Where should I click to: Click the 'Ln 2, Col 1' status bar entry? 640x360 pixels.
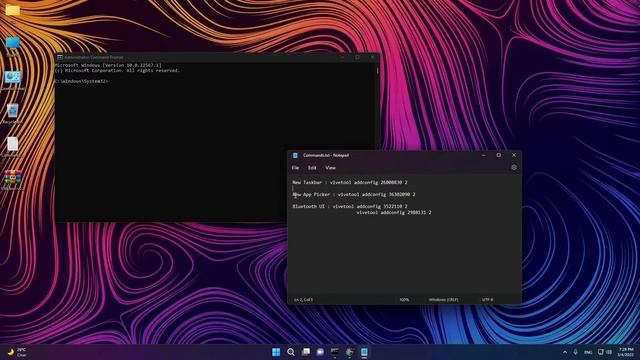coord(303,300)
